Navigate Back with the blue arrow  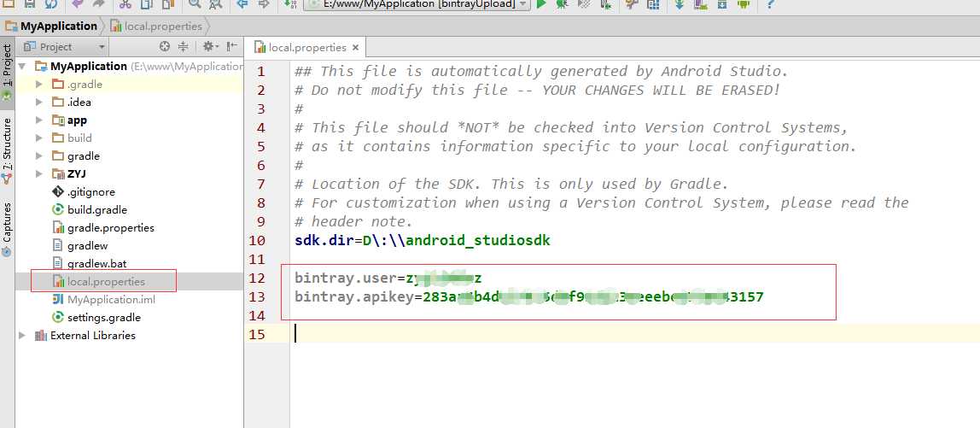pyautogui.click(x=242, y=3)
